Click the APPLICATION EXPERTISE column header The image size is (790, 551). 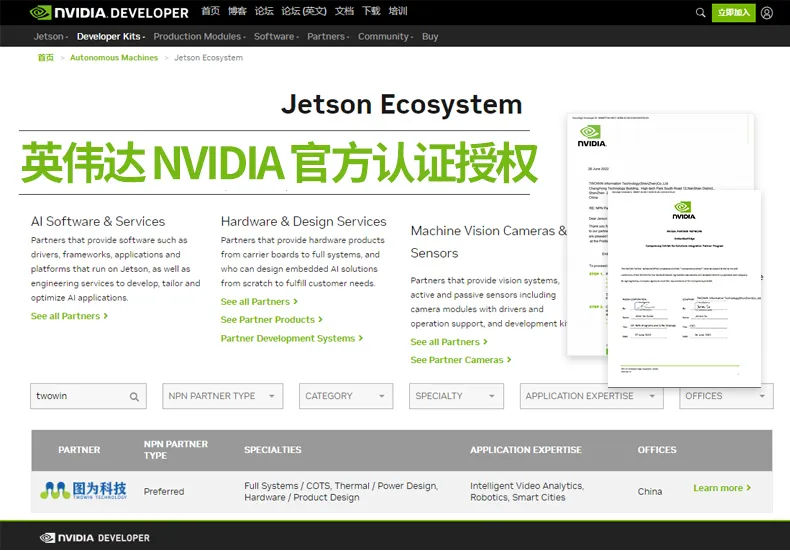click(x=525, y=450)
